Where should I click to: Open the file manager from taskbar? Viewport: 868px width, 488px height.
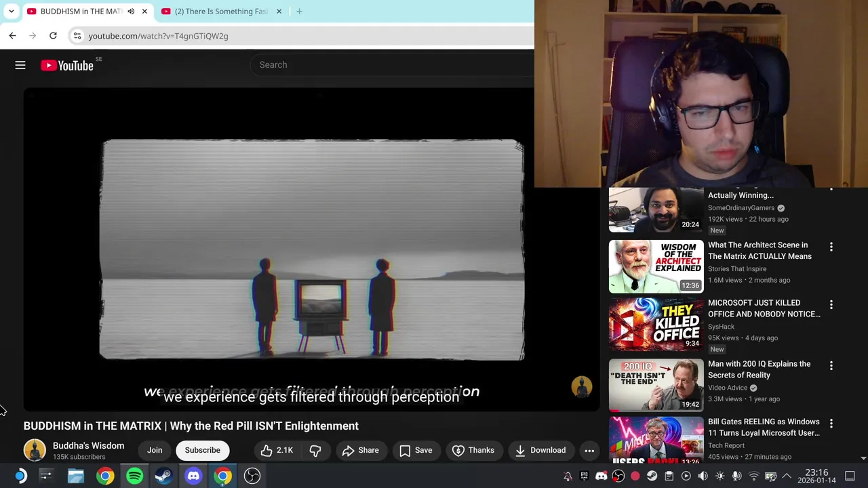[75, 476]
